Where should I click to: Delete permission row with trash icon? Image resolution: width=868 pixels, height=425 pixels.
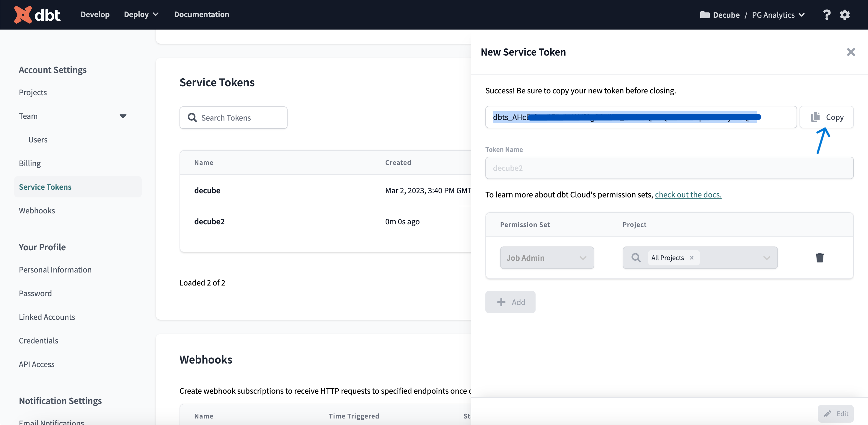(820, 258)
